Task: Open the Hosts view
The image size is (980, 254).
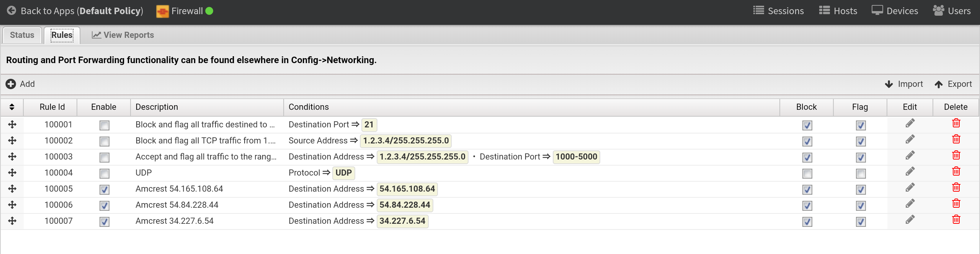Action: click(838, 11)
